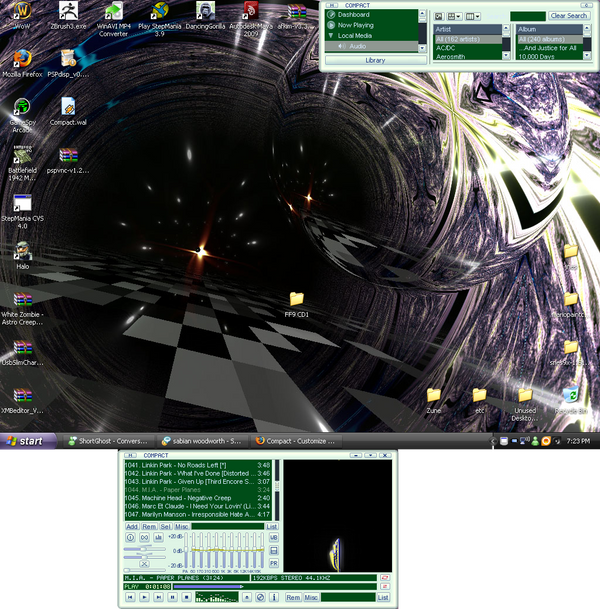Click the Recycle Bin icon
600x609 pixels.
(x=570, y=396)
